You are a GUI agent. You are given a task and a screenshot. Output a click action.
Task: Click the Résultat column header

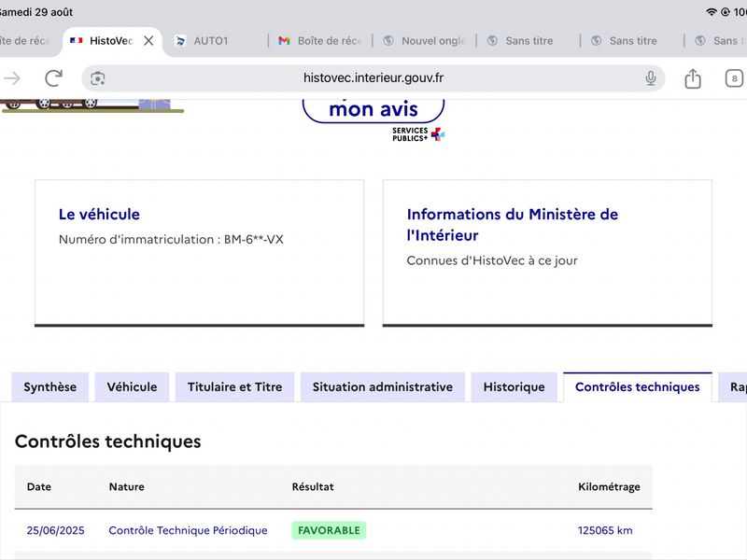313,486
